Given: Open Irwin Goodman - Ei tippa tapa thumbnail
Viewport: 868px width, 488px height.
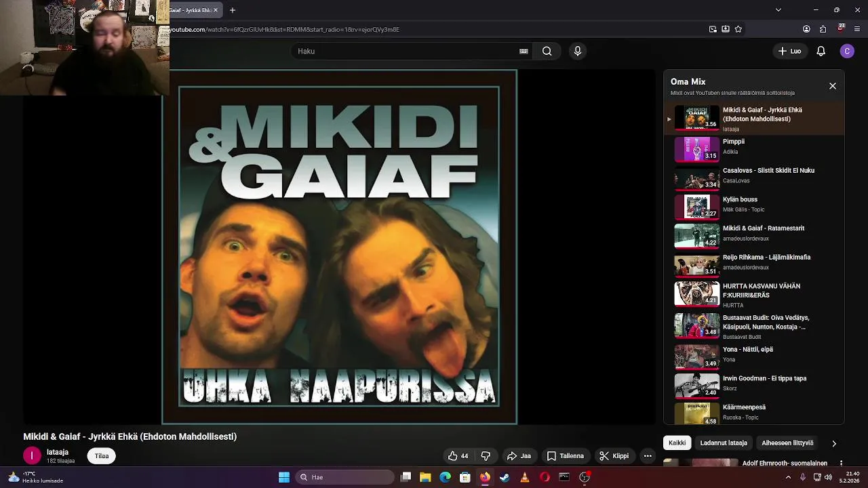Looking at the screenshot, I should point(696,385).
